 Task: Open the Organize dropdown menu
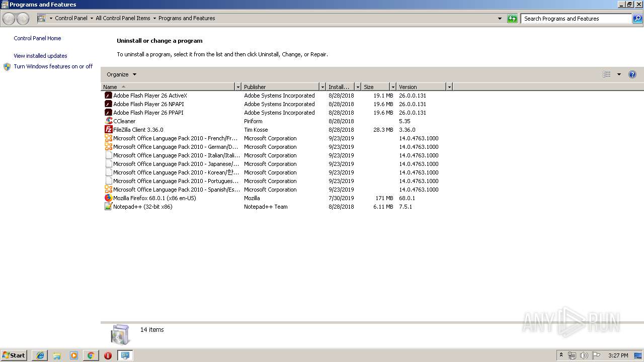121,74
